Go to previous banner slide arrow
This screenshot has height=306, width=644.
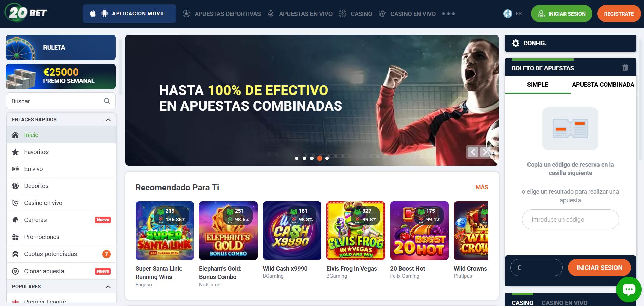473,152
